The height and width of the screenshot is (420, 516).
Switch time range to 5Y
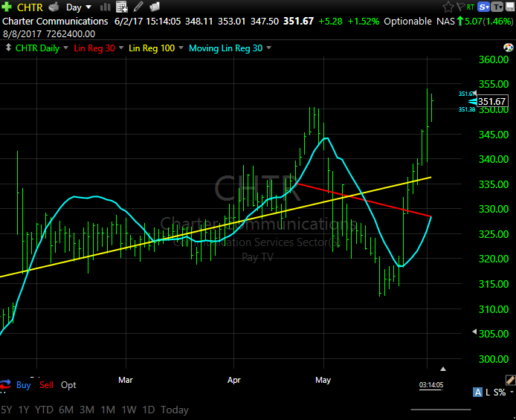click(7, 410)
